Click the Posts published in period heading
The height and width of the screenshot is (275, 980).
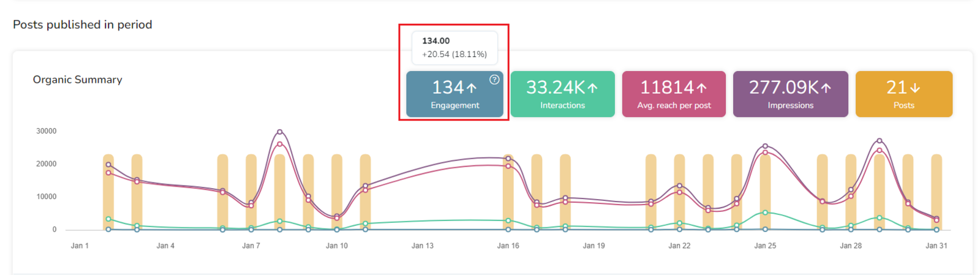coord(83,24)
